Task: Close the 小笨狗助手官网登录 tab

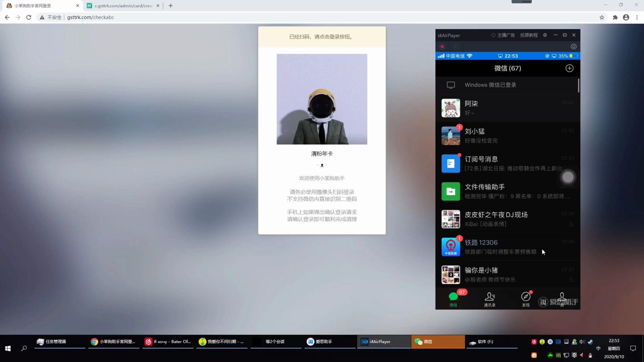Action: click(77, 6)
